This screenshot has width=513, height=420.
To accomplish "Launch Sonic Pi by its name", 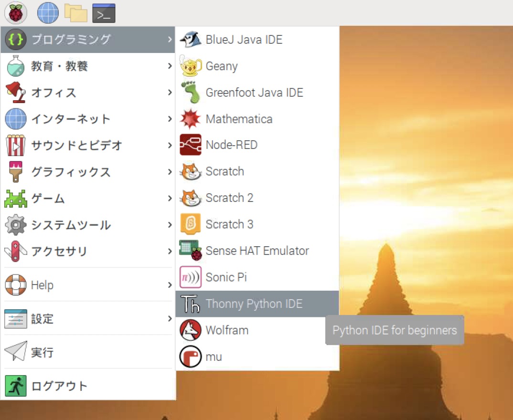I will click(226, 277).
